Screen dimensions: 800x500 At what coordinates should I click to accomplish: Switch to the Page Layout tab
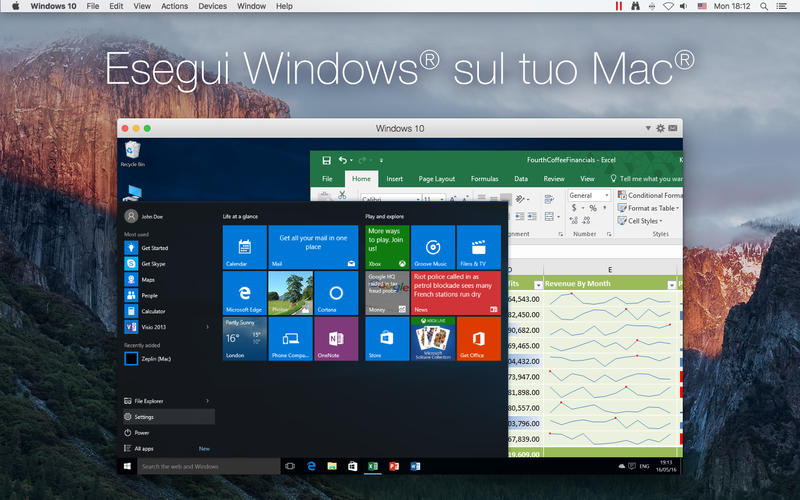437,179
